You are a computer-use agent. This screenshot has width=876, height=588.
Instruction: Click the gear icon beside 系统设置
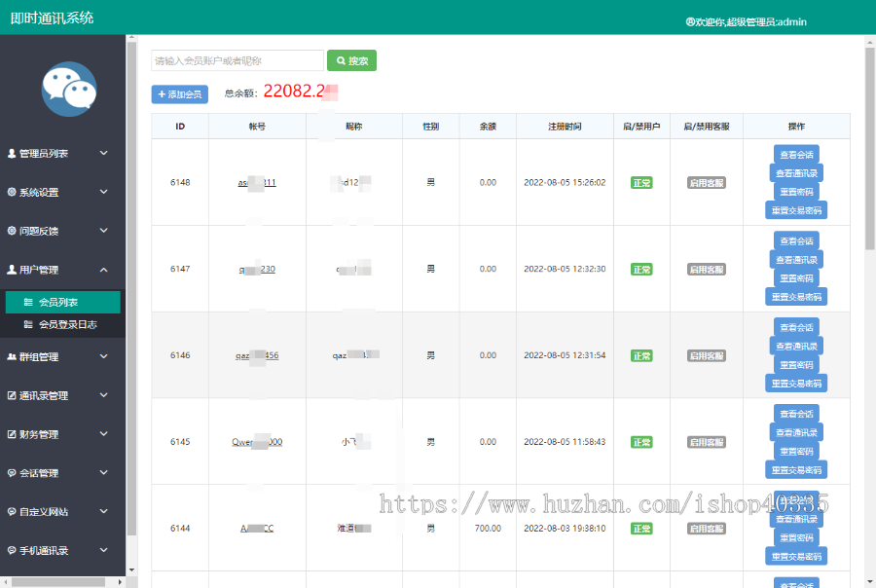pyautogui.click(x=12, y=193)
